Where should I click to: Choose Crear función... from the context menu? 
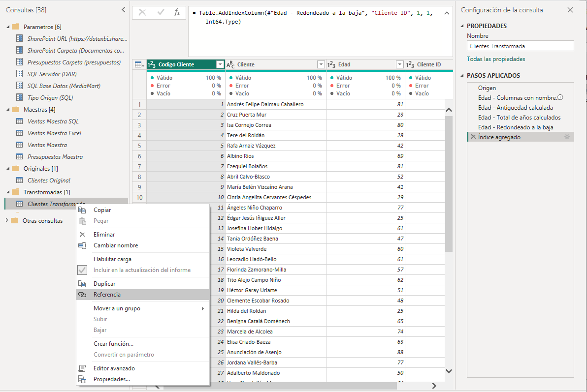pos(113,343)
